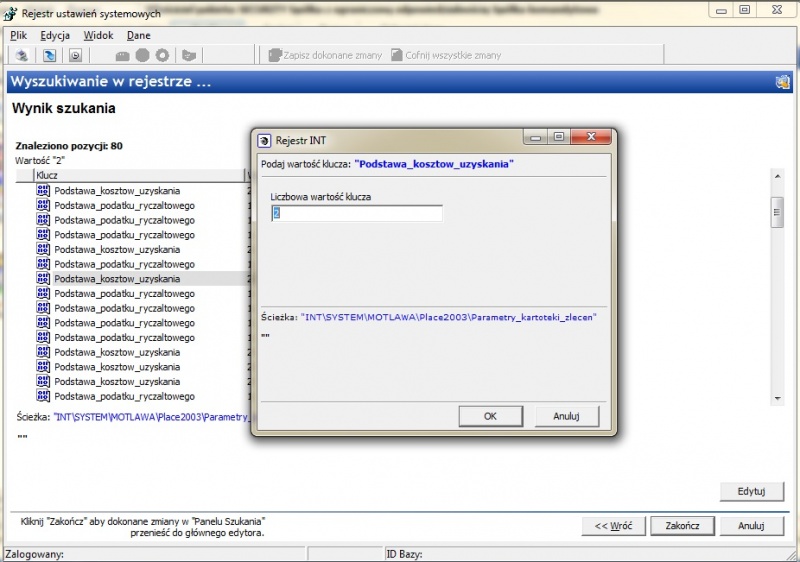The width and height of the screenshot is (800, 562).
Task: Click Cofnij wszystkie zmiany toolbar button
Action: click(x=446, y=55)
